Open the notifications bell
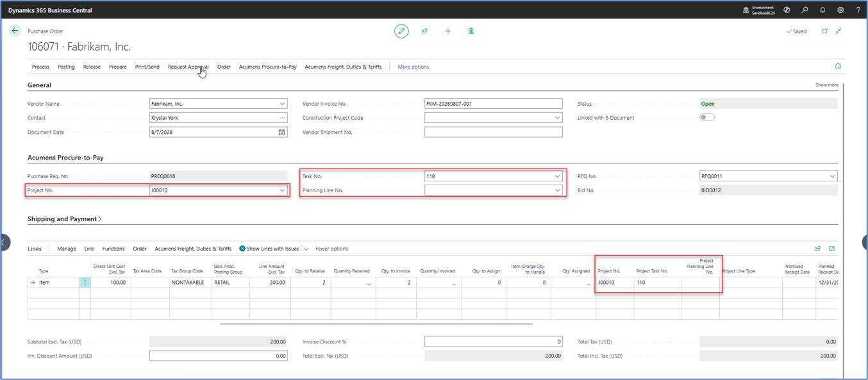Screen dimensions: 868x380 tap(822, 10)
